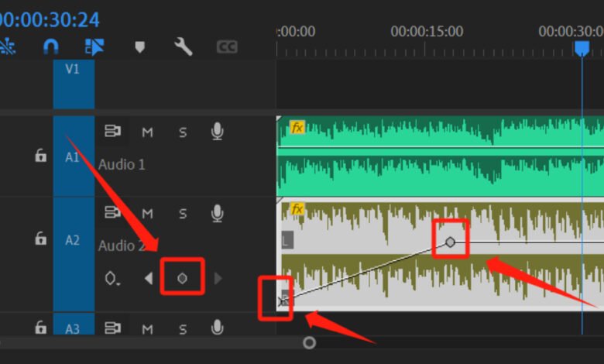Viewport: 604px width, 364px height.
Task: Target the A1 audio track
Action: click(74, 156)
